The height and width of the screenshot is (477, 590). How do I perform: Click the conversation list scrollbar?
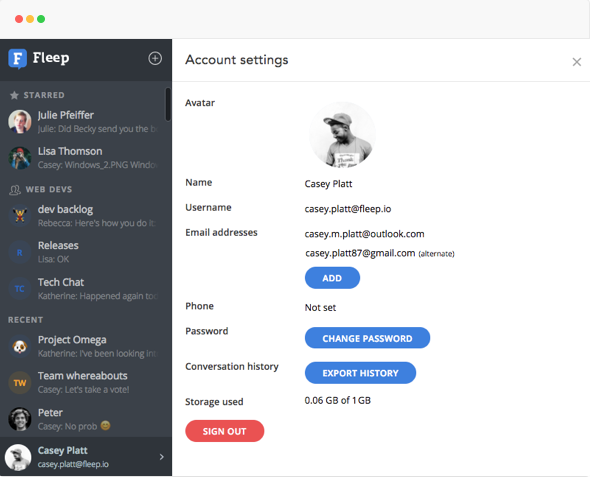point(168,105)
